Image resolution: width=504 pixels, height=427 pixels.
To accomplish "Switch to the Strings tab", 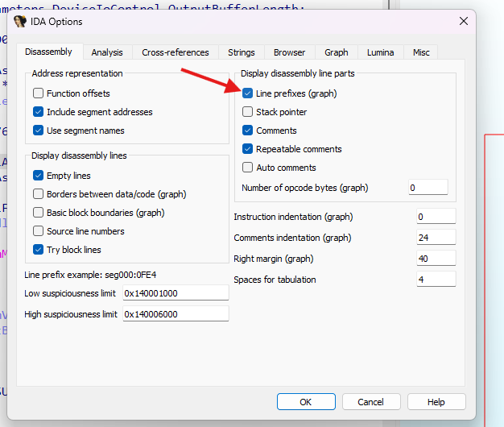I will point(241,52).
